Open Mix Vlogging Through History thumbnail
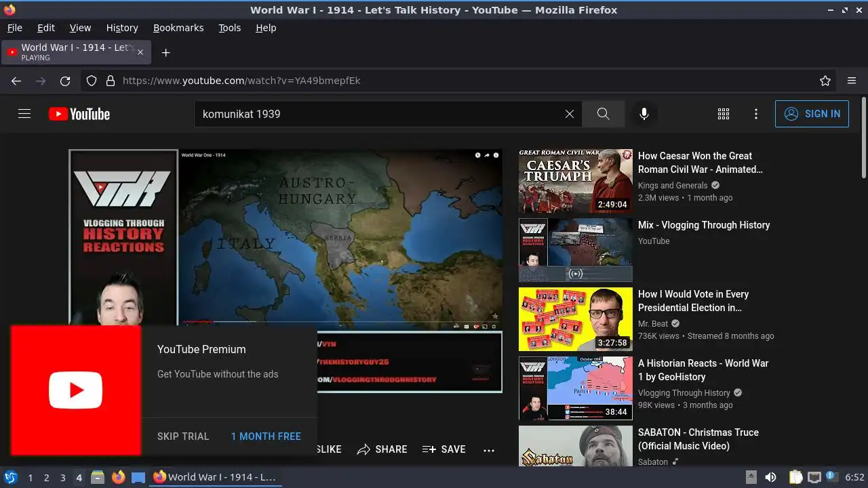 pyautogui.click(x=576, y=250)
